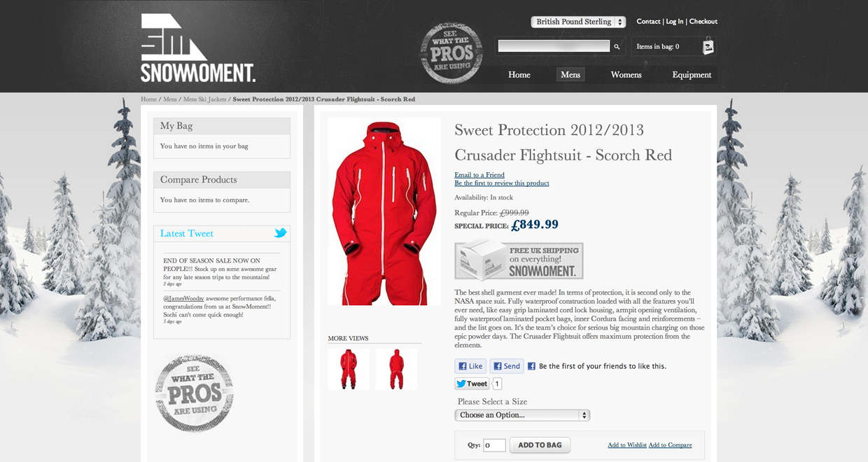The width and height of the screenshot is (868, 462).
Task: Click the ADD TO BAG button
Action: point(540,445)
